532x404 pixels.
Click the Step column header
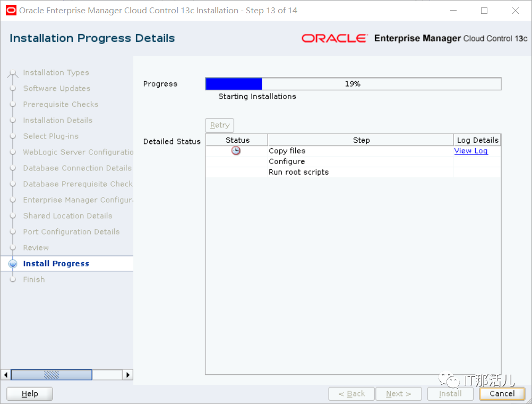tap(361, 140)
